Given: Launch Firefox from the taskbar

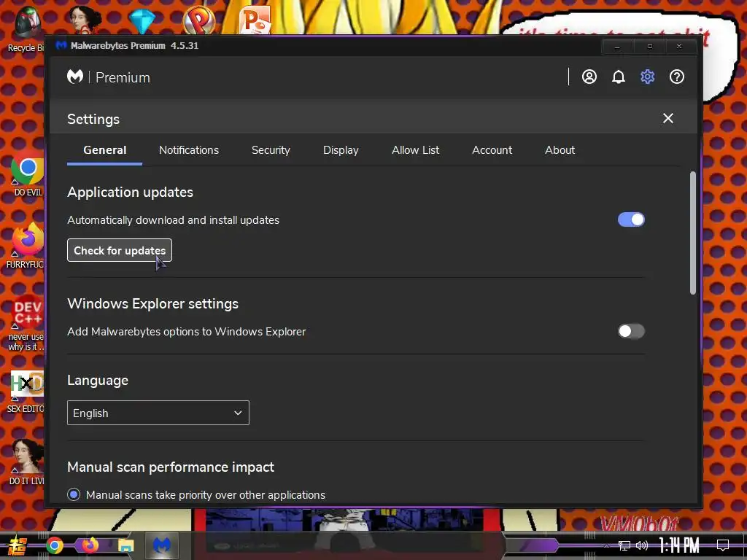Looking at the screenshot, I should (90, 545).
